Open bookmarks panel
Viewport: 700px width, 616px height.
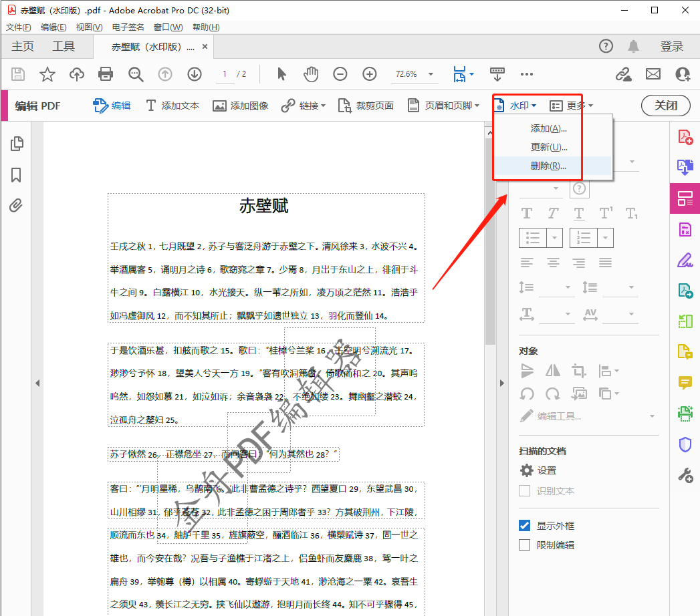tap(16, 175)
